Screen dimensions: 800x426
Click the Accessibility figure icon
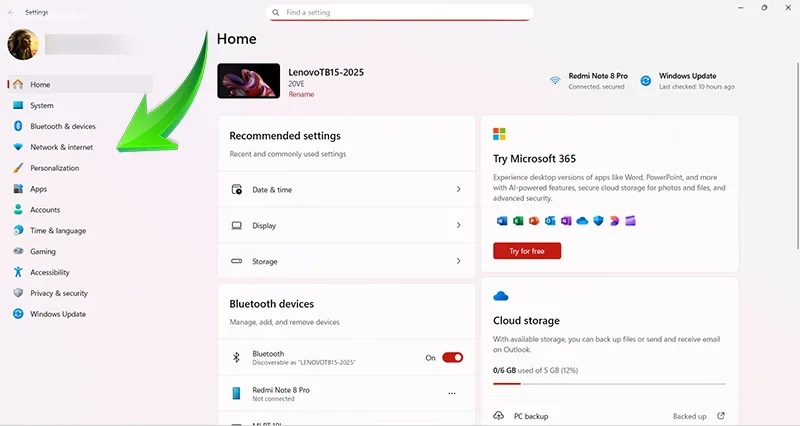pos(18,272)
